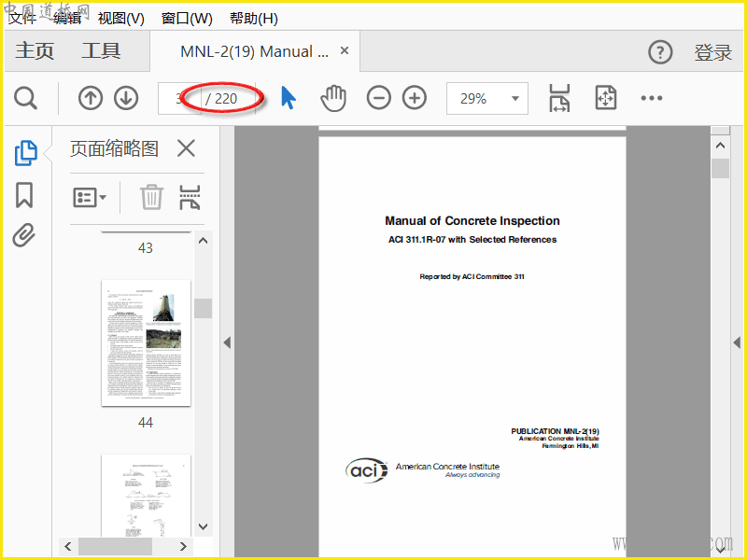747x560 pixels.
Task: Toggle the page thumbnails panel icon
Action: [25, 152]
